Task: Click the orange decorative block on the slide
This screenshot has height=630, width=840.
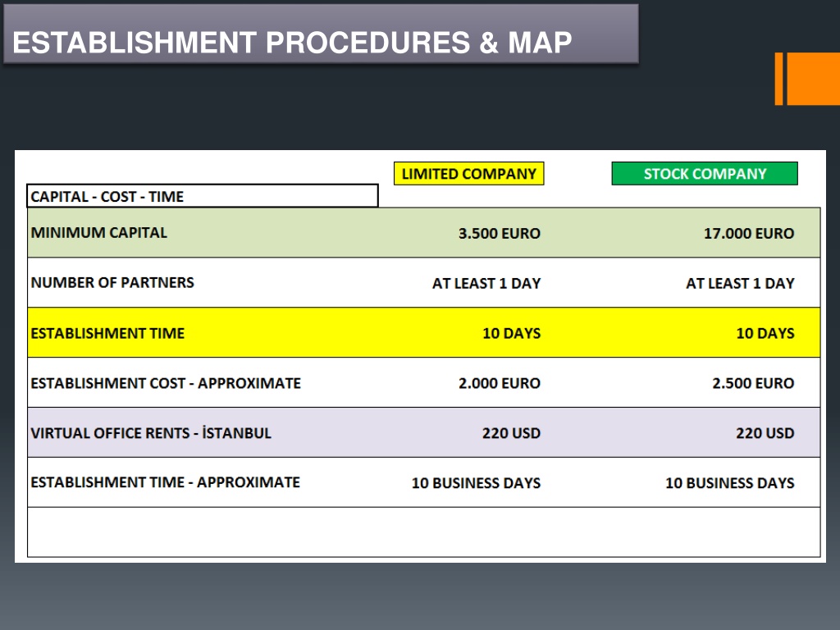Action: click(x=807, y=78)
